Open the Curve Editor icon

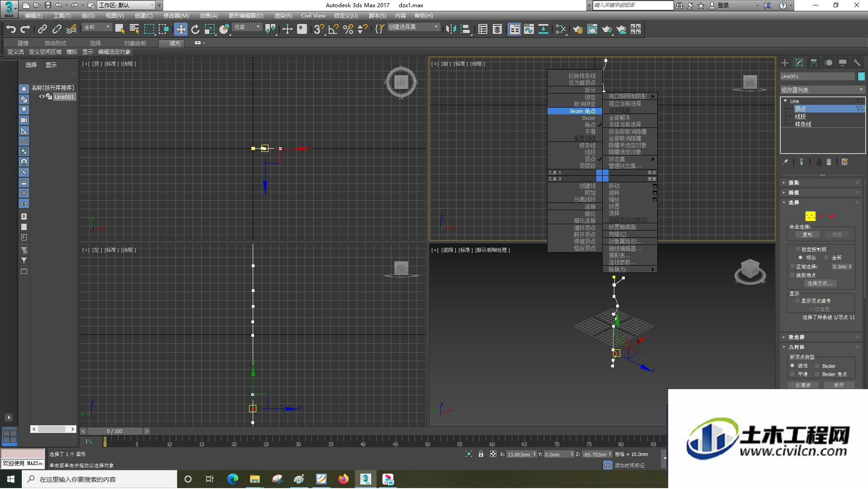tap(529, 29)
